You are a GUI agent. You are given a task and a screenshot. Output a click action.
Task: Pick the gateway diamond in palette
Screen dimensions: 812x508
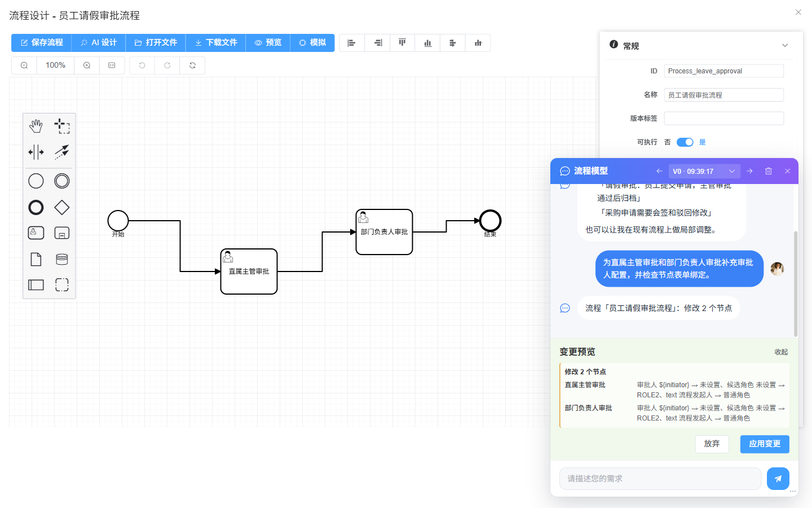(62, 207)
